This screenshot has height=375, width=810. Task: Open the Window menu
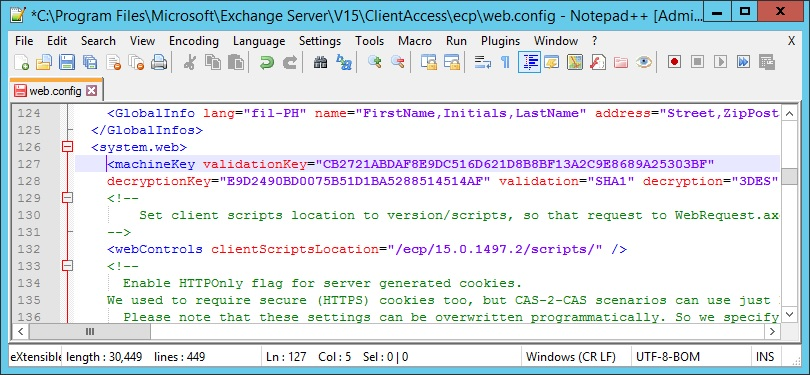pyautogui.click(x=556, y=41)
